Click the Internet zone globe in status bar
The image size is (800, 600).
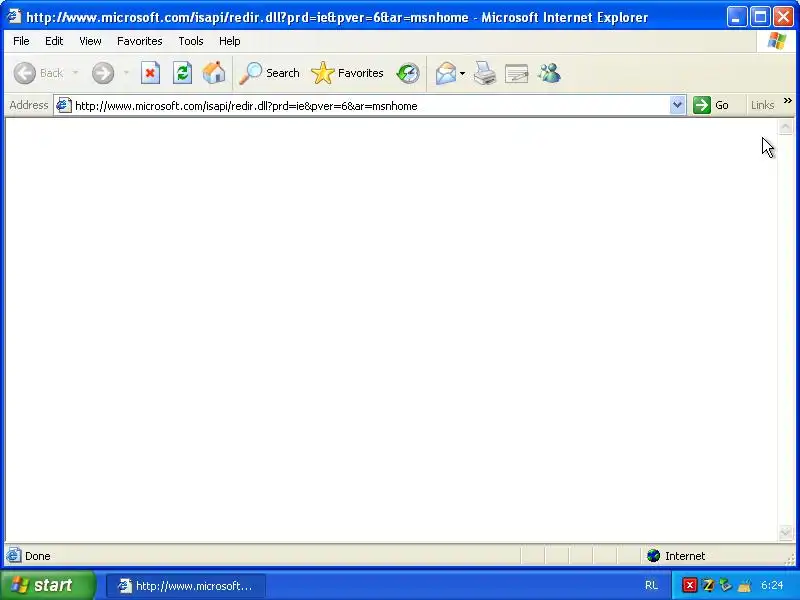(x=654, y=556)
